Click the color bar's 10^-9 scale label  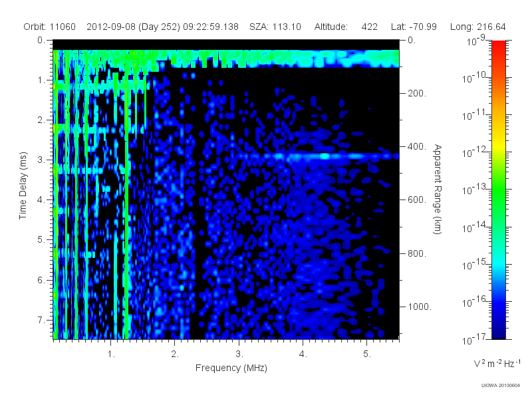click(x=476, y=41)
